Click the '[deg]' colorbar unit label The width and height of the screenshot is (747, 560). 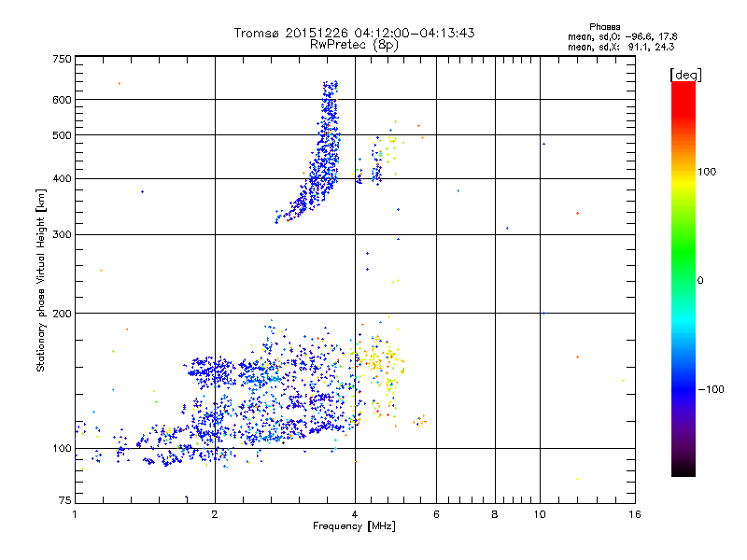click(x=685, y=75)
